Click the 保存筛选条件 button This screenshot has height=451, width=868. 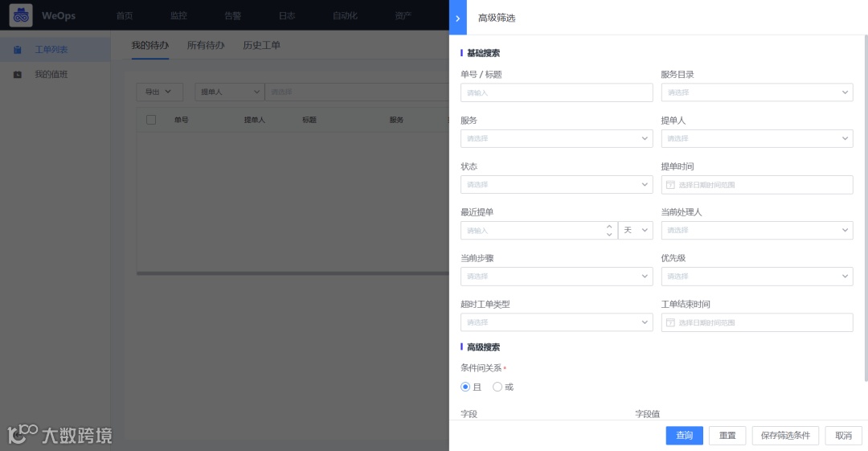[x=785, y=436]
